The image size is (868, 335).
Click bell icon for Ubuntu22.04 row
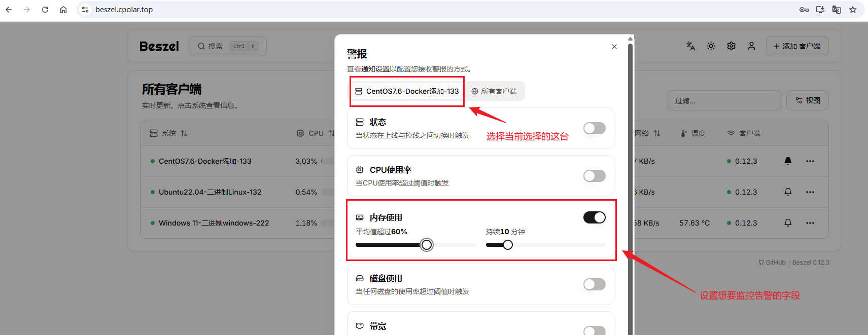click(x=788, y=192)
